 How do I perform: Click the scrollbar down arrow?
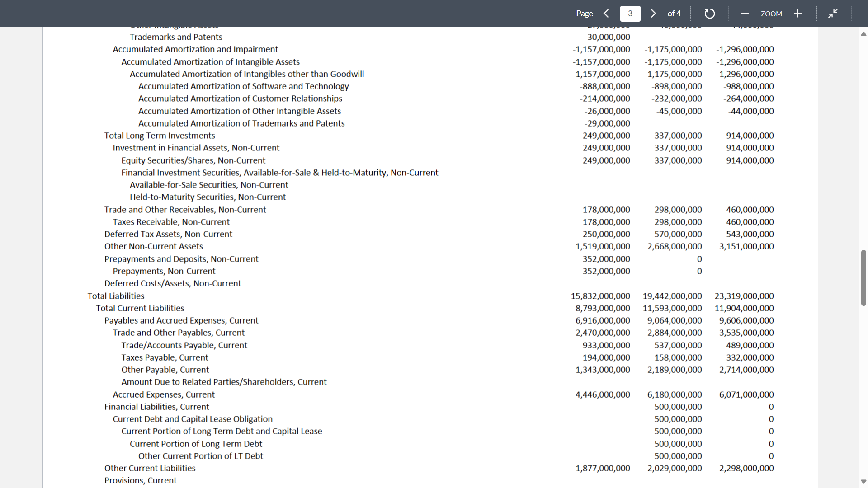863,482
